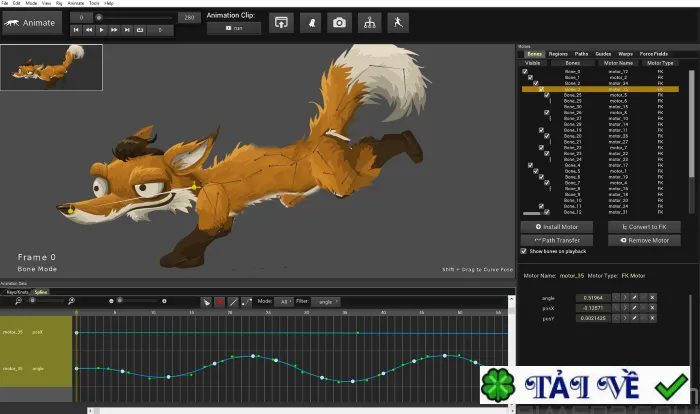Switch to the Guides tab
The height and width of the screenshot is (414, 700).
pyautogui.click(x=603, y=54)
